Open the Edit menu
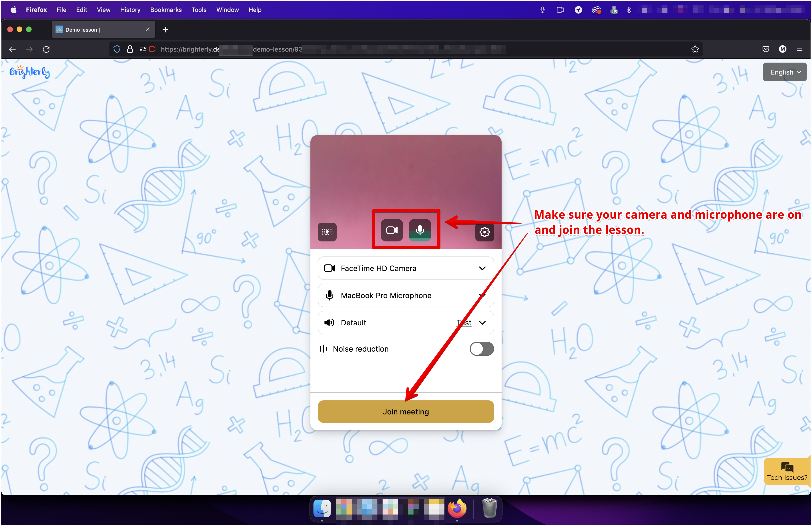The image size is (812, 526). (82, 10)
